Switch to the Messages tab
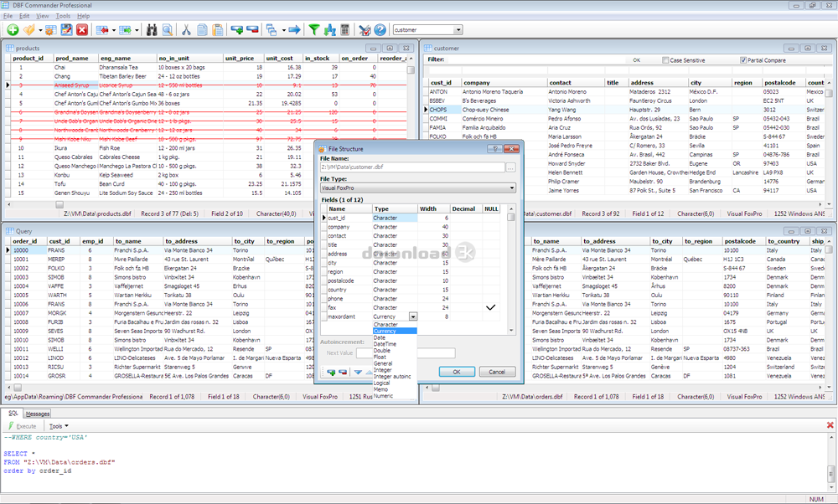The width and height of the screenshot is (838, 504). tap(38, 414)
